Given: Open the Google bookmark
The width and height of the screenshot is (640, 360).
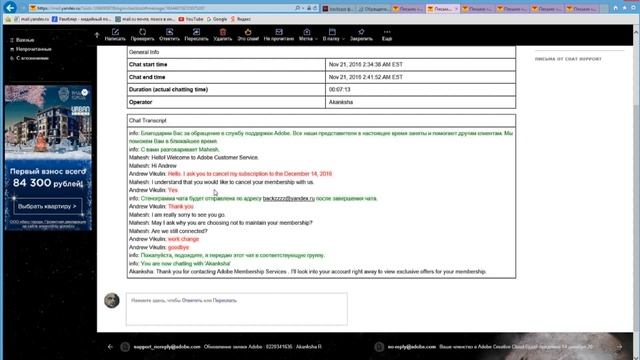Looking at the screenshot, I should (217, 19).
